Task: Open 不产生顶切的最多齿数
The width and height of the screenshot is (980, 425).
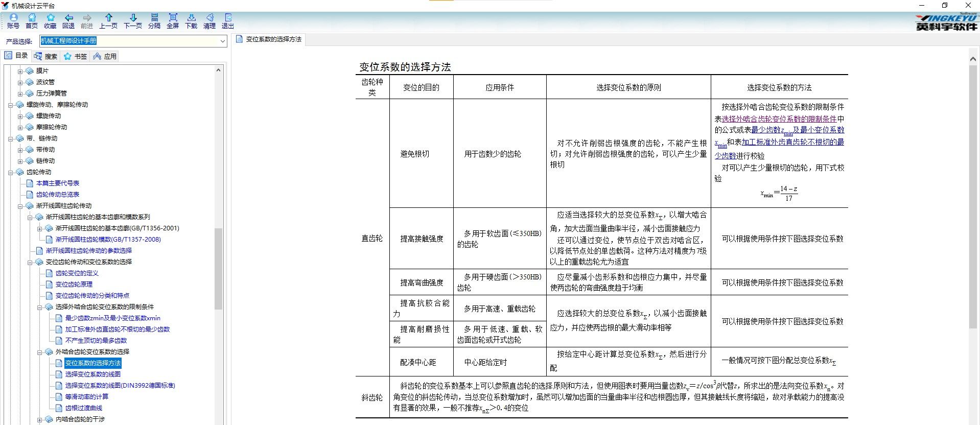Action: 96,341
